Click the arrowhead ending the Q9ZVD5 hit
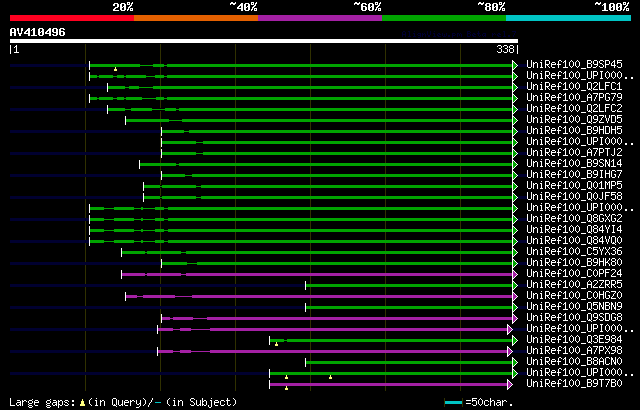 coord(515,120)
